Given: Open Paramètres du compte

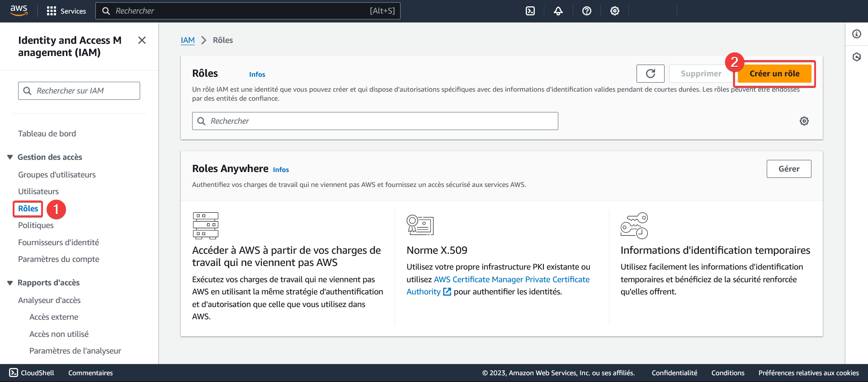Looking at the screenshot, I should (x=59, y=259).
